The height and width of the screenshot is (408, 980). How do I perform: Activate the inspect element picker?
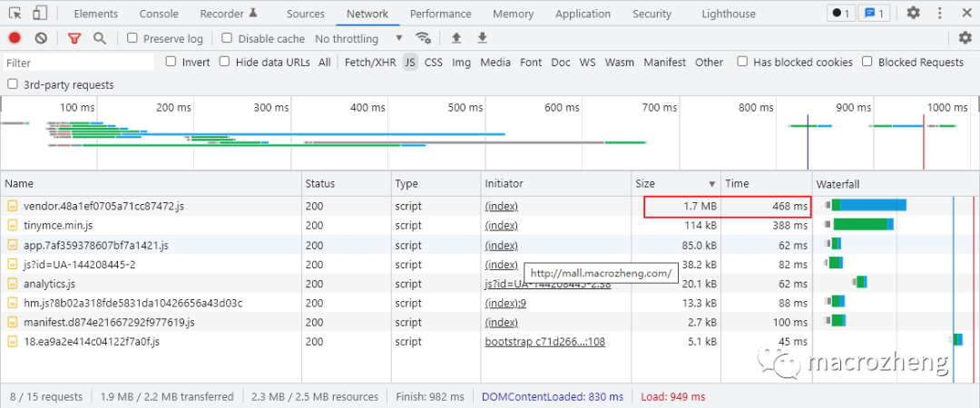click(x=15, y=14)
